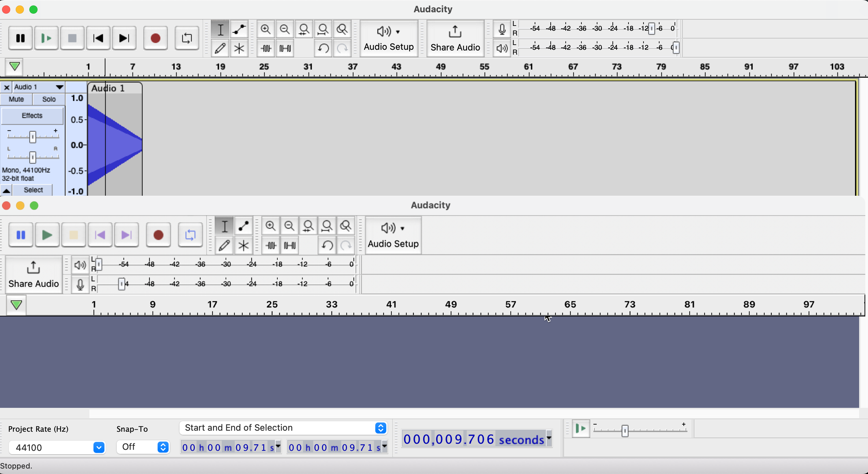
Task: Enable loop playback
Action: 187,38
